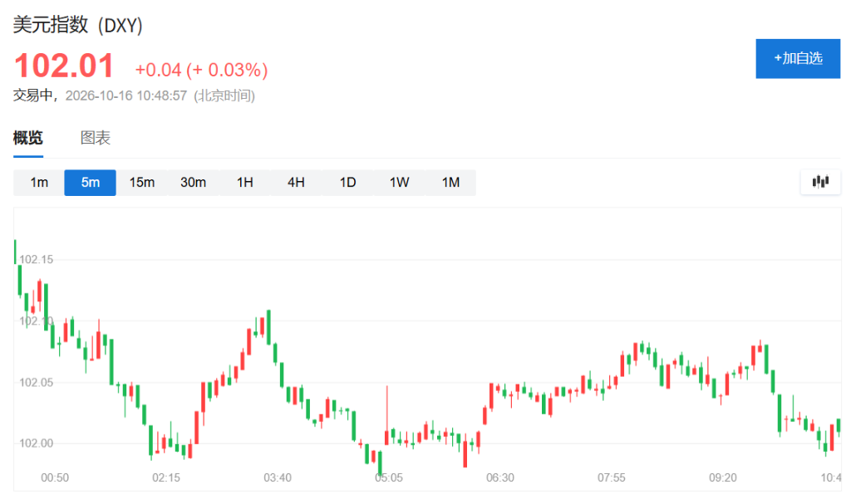The height and width of the screenshot is (504, 851).
Task: Click the 102.15 price axis label
Action: click(37, 259)
